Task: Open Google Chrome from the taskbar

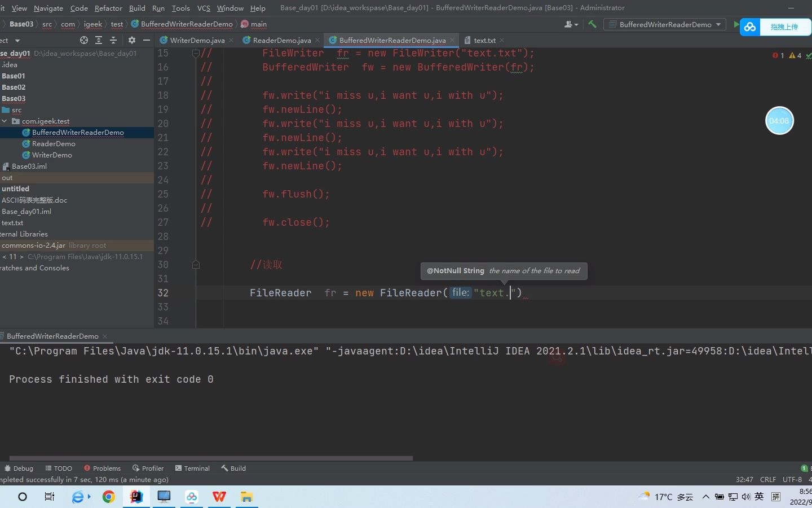Action: coord(109,497)
